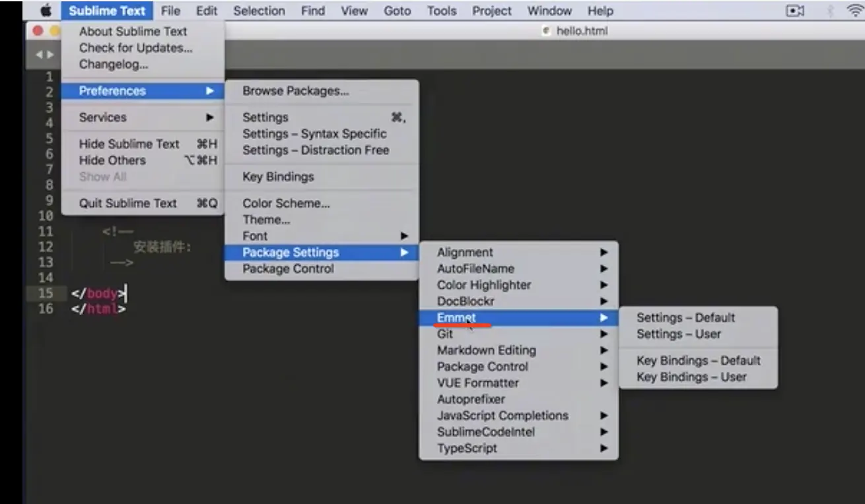
Task: Choose Color Scheme option
Action: point(322,203)
